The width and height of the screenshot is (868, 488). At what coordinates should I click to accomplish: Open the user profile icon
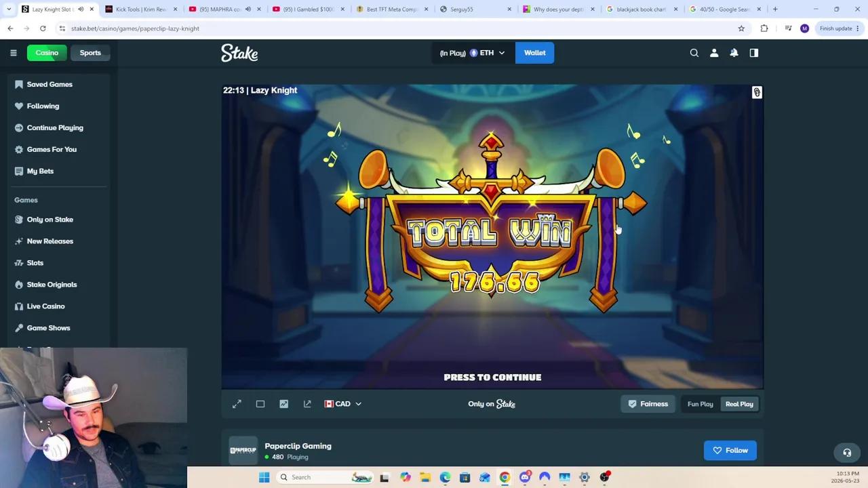click(714, 53)
